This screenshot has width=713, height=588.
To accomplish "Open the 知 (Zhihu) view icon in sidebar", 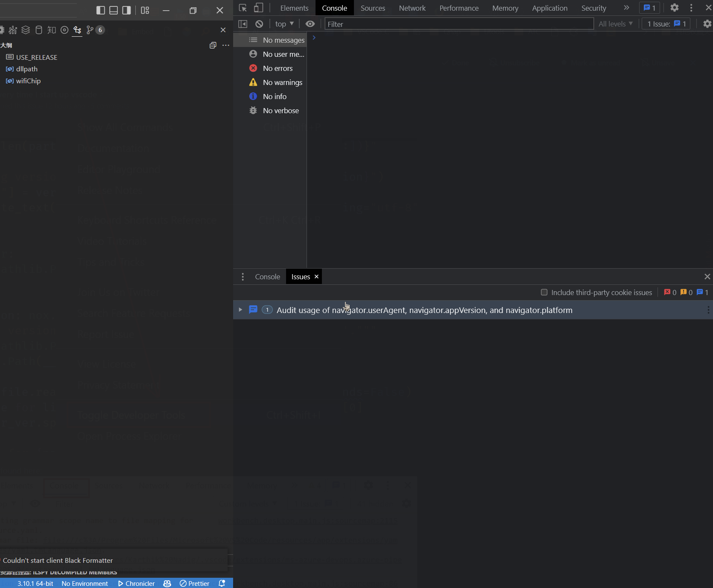I will (52, 30).
